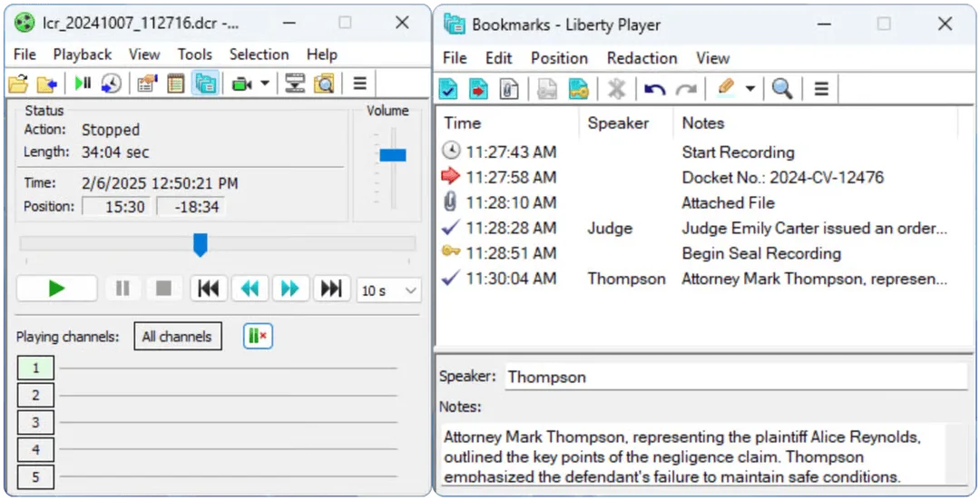Screen dimensions: 980x501
Task: Rewind using the double left arrow button
Action: click(x=250, y=289)
